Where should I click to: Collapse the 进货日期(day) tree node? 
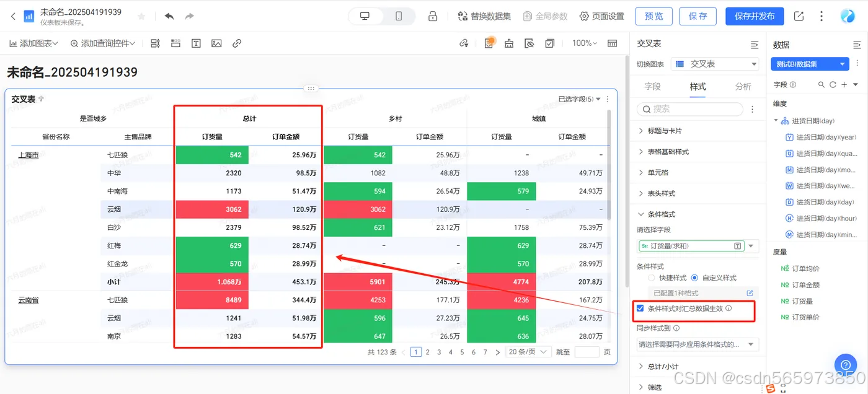point(776,121)
